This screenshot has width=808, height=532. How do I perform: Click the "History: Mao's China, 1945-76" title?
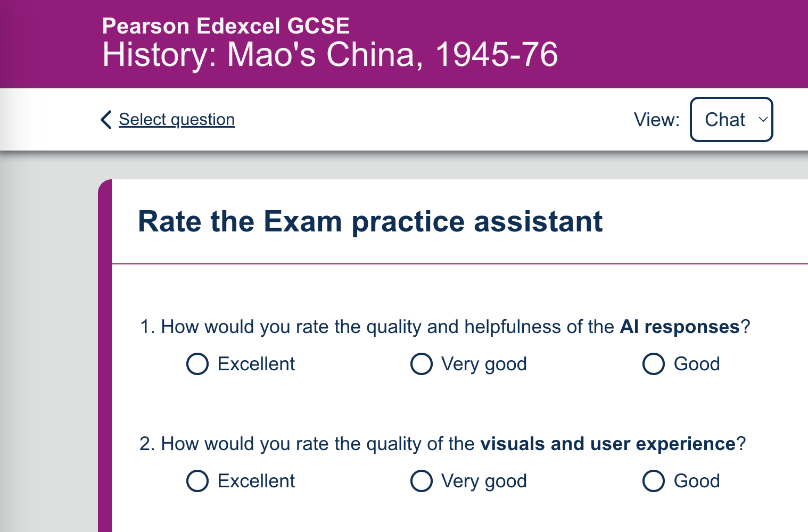tap(330, 54)
